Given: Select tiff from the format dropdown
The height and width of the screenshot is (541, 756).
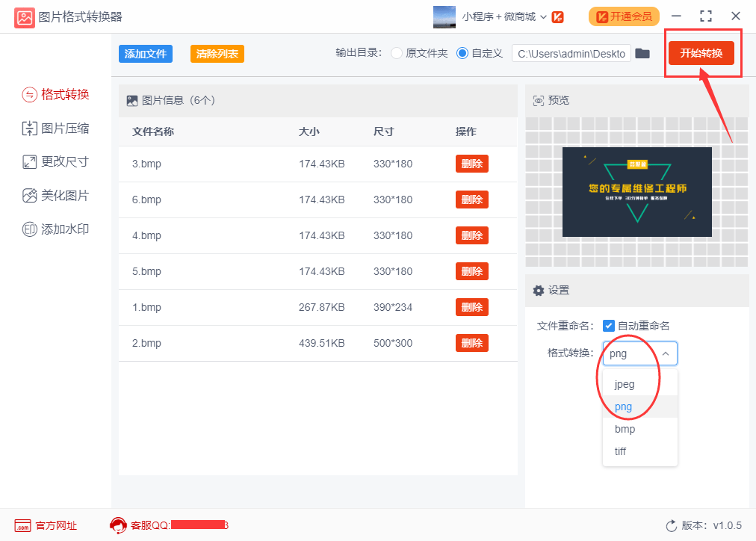Looking at the screenshot, I should (620, 451).
